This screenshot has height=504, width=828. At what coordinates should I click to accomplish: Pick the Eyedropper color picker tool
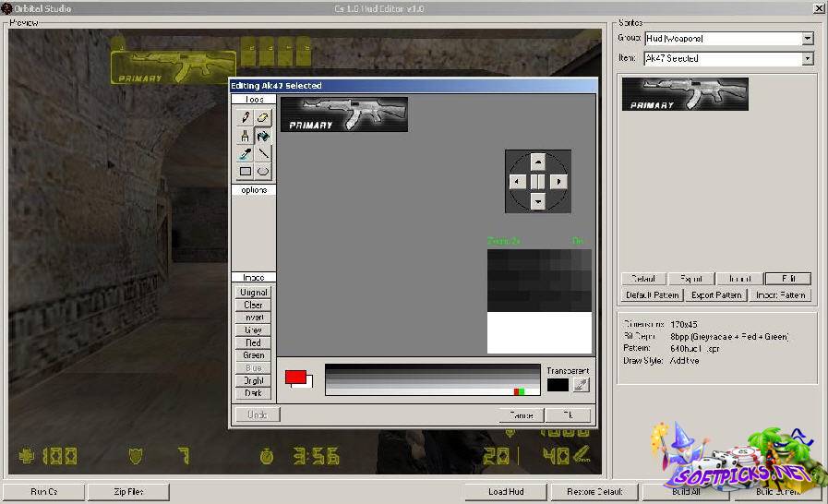click(x=246, y=154)
